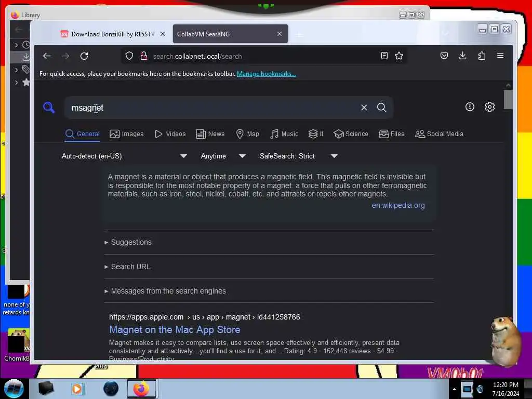532x399 pixels.
Task: Switch to the Music search tab
Action: [284, 134]
